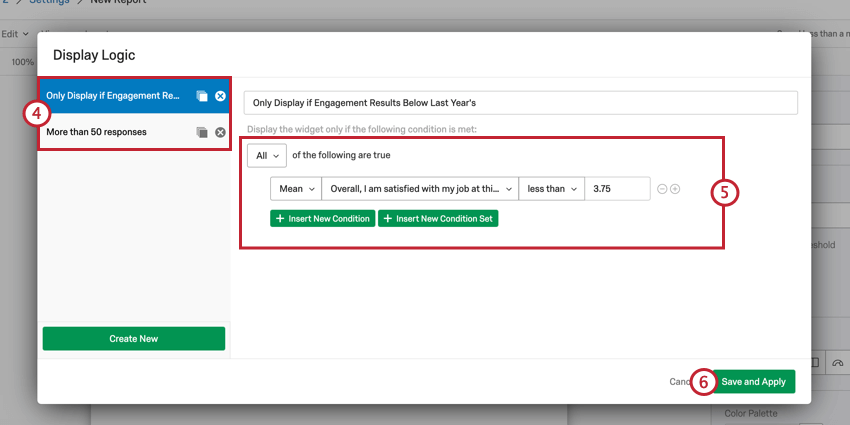The image size is (850, 425).
Task: Click Save and Apply
Action: coord(754,382)
